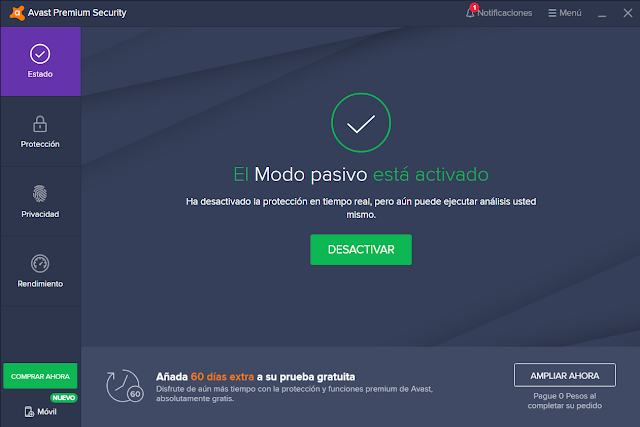640x427 pixels.
Task: Switch to the Rendimiento tab label
Action: coord(40,284)
